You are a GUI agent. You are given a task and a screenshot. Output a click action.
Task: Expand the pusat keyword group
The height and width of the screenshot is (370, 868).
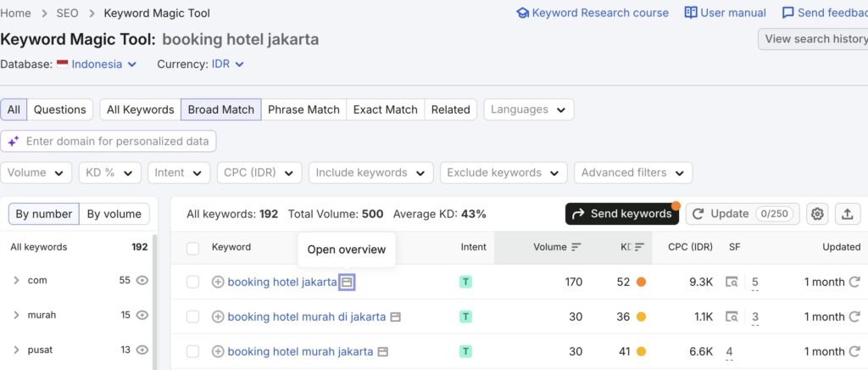(16, 350)
